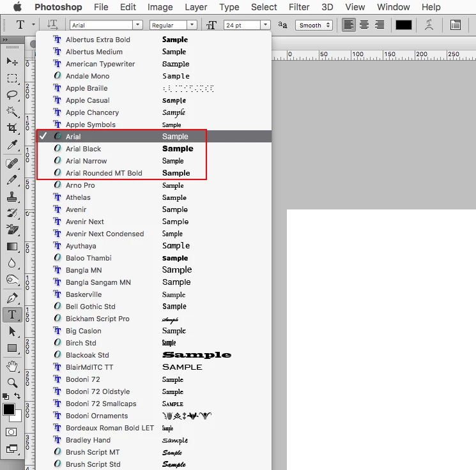Select the Rectangular Marquee tool

pyautogui.click(x=12, y=79)
